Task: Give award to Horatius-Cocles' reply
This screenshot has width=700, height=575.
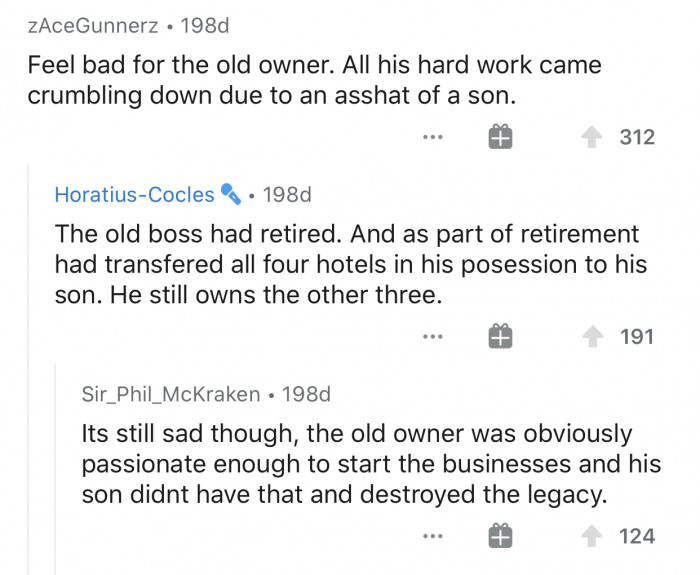Action: [500, 336]
